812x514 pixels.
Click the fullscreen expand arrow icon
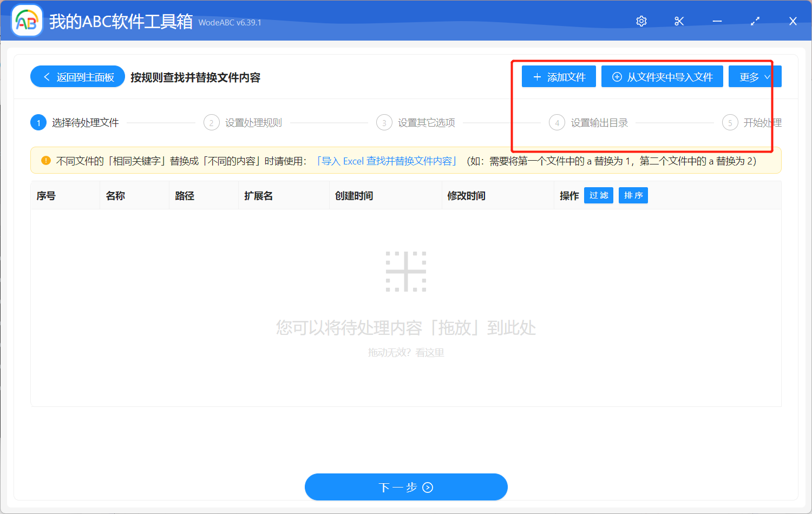pyautogui.click(x=755, y=21)
